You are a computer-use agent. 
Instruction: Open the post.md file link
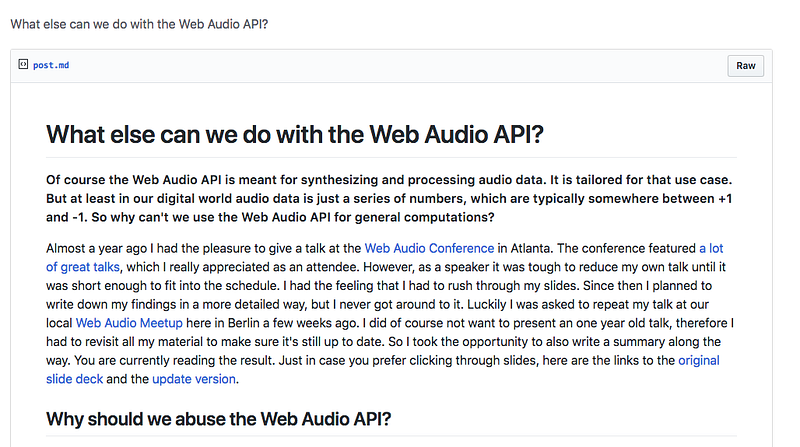[51, 66]
